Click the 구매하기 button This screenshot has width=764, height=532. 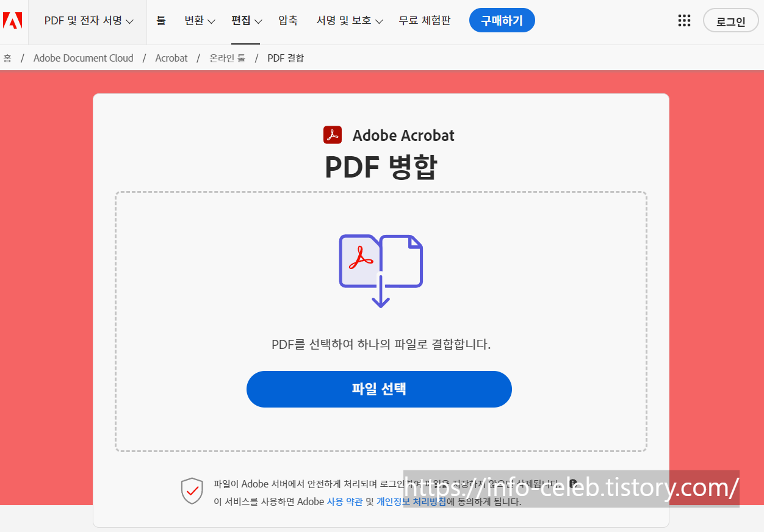[x=502, y=21]
